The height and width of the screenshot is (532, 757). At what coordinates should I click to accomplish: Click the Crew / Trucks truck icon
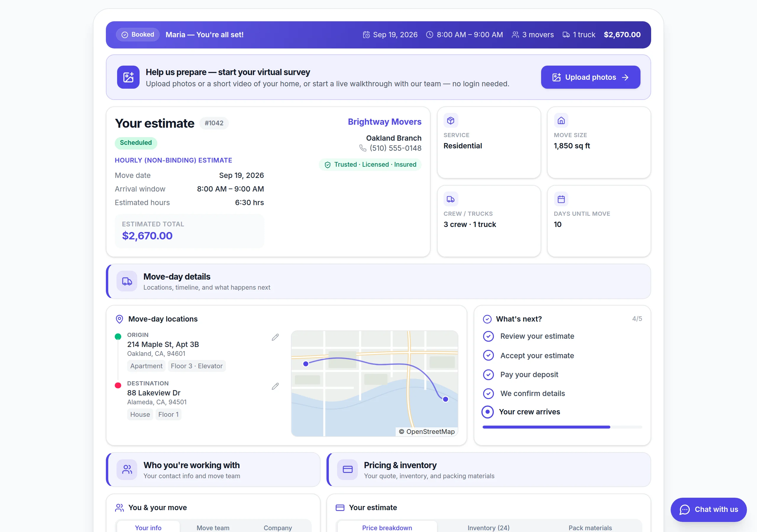tap(451, 199)
